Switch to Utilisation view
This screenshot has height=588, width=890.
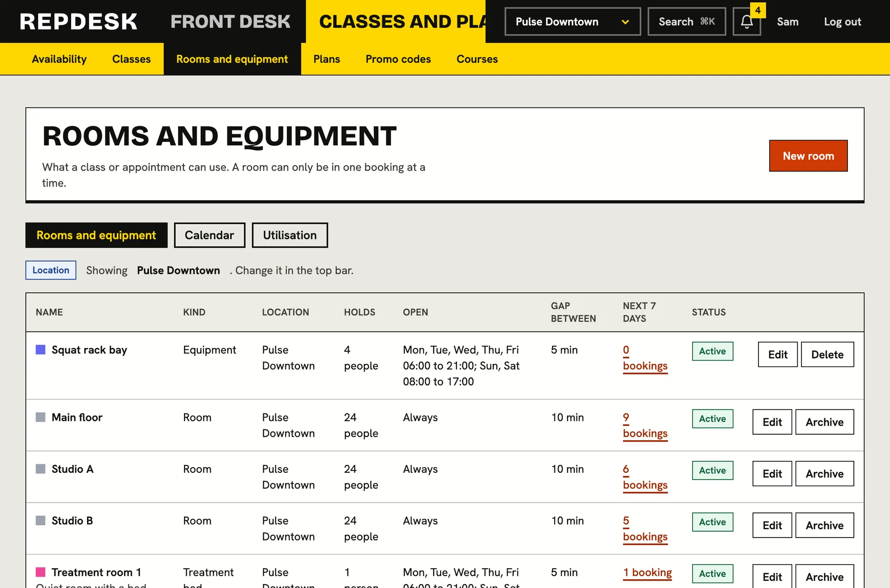[x=290, y=235]
